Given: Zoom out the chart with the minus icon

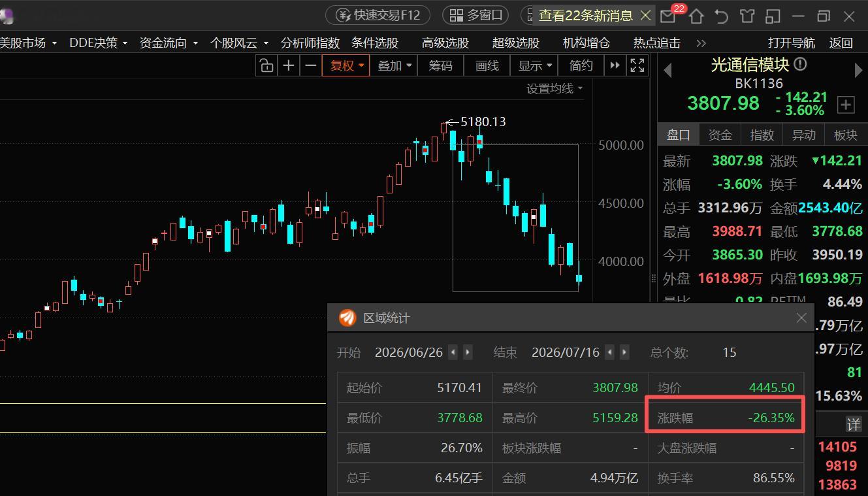Looking at the screenshot, I should (311, 65).
